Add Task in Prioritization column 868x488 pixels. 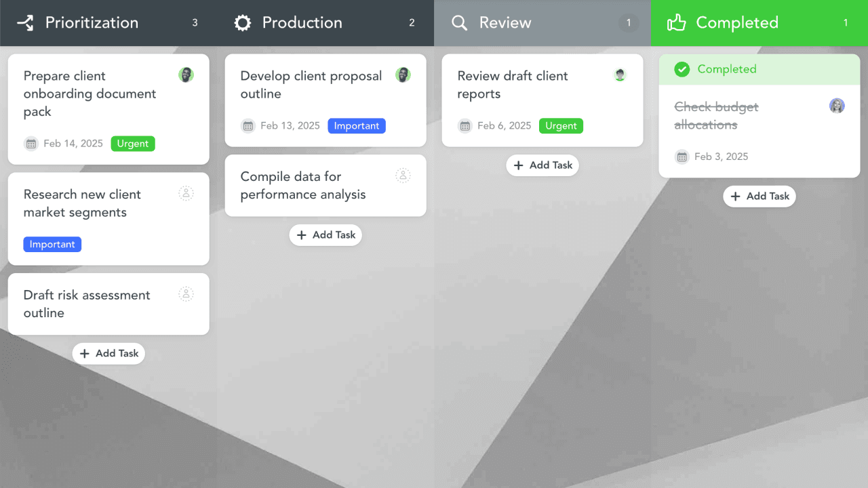[x=108, y=353]
